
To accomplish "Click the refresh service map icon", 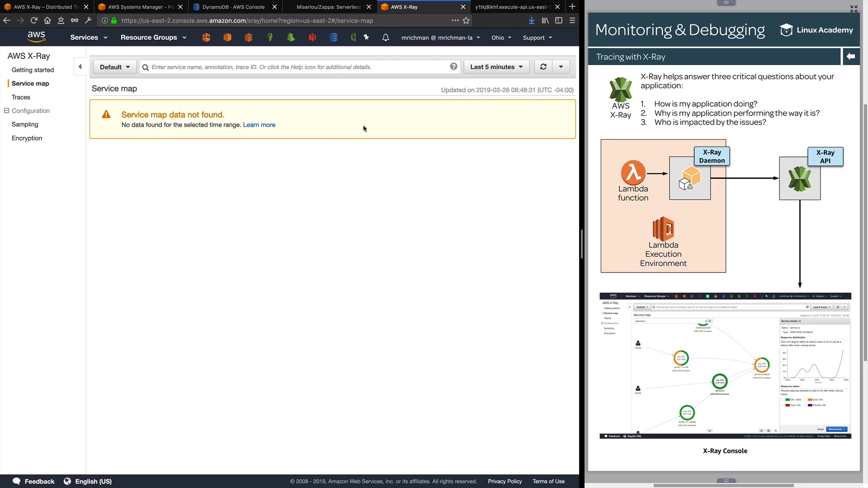I will tap(543, 67).
